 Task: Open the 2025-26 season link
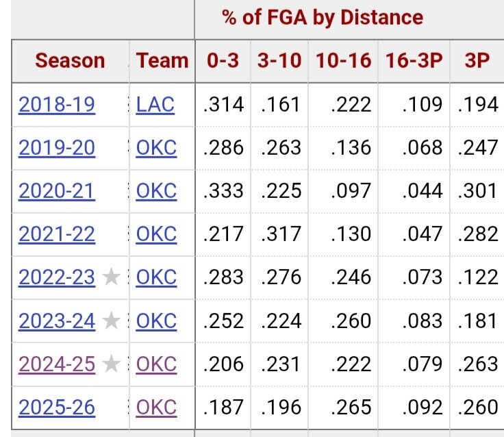57,407
